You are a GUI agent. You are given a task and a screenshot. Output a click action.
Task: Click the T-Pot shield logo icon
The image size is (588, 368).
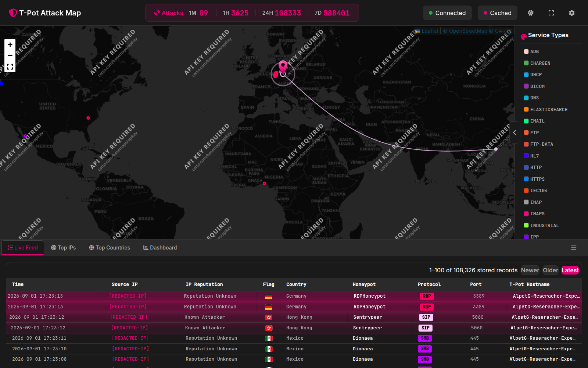coord(13,13)
